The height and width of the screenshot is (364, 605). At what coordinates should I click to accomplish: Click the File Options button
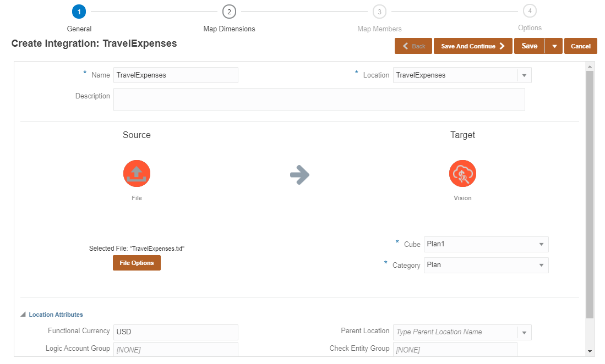pos(137,263)
